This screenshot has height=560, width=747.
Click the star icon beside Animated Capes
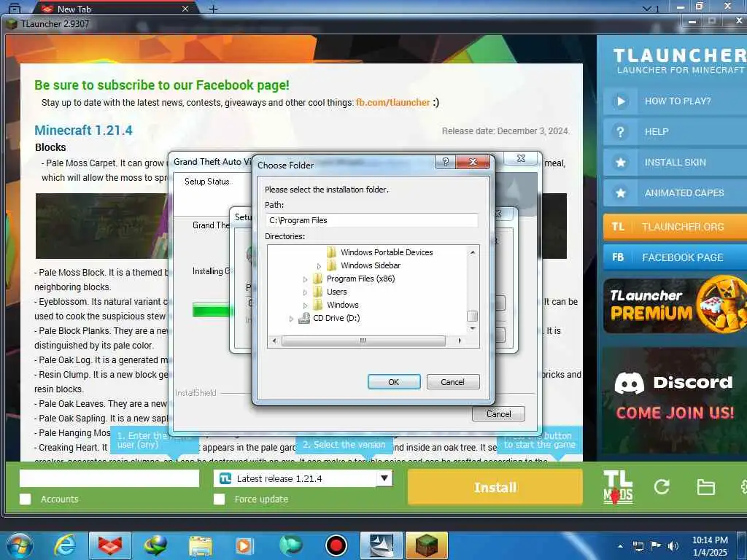(x=620, y=192)
